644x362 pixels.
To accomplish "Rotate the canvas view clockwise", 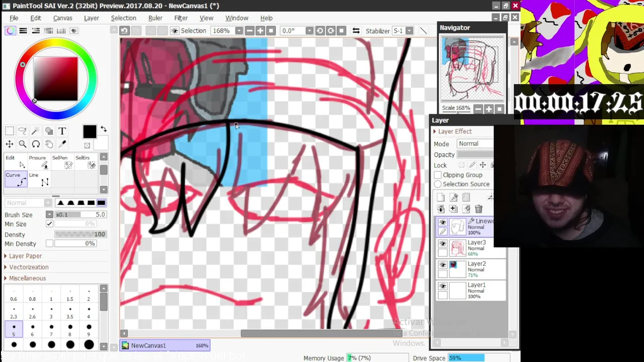I will click(331, 31).
